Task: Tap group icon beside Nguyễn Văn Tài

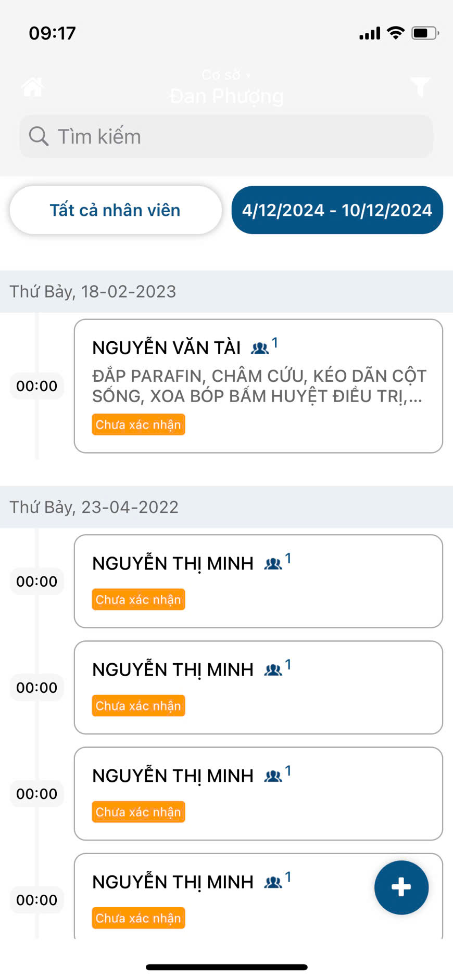Action: tap(260, 348)
